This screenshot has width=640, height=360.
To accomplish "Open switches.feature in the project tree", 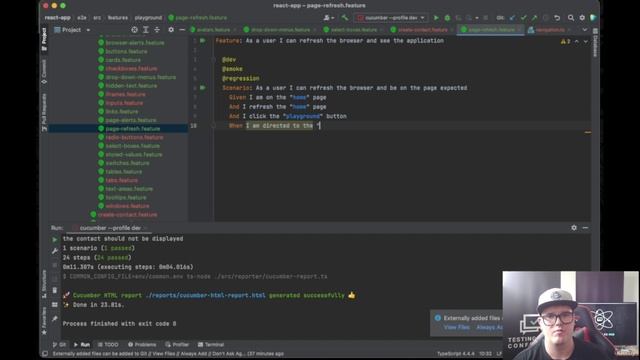I will tap(127, 163).
